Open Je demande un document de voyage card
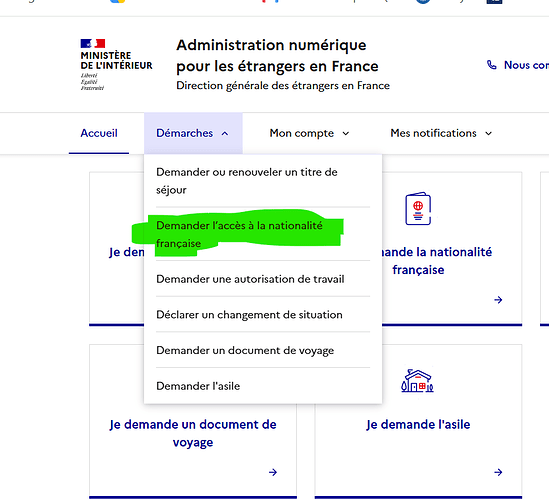This screenshot has height=500, width=549. [193, 433]
